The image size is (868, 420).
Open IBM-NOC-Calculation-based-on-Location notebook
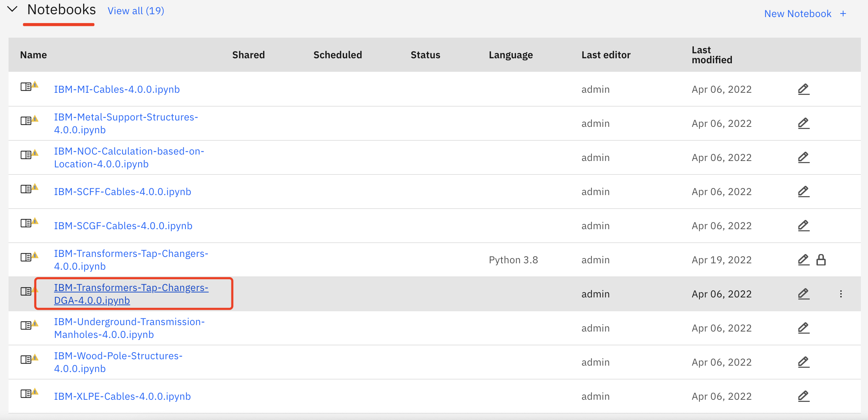[x=129, y=157]
